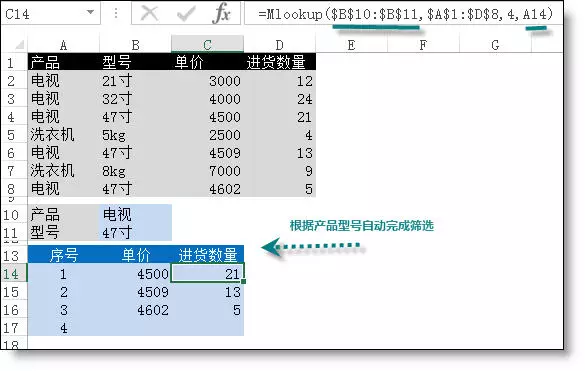Image resolution: width=585 pixels, height=371 pixels.
Task: Click blue header cell 序号
Action: (x=63, y=255)
